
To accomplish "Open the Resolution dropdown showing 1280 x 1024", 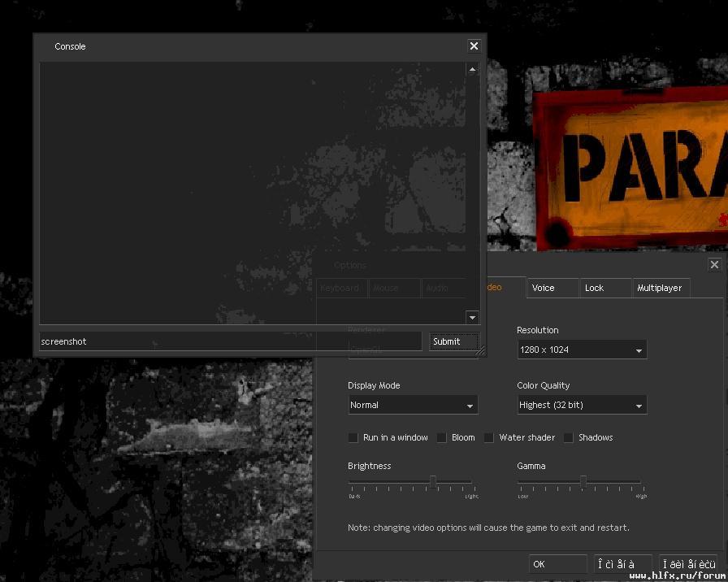I will point(582,350).
